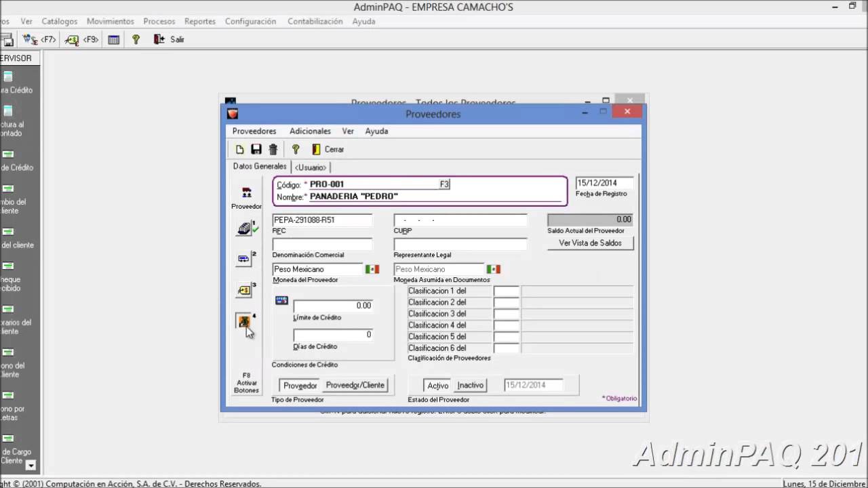Open the Configuración menu

(251, 21)
